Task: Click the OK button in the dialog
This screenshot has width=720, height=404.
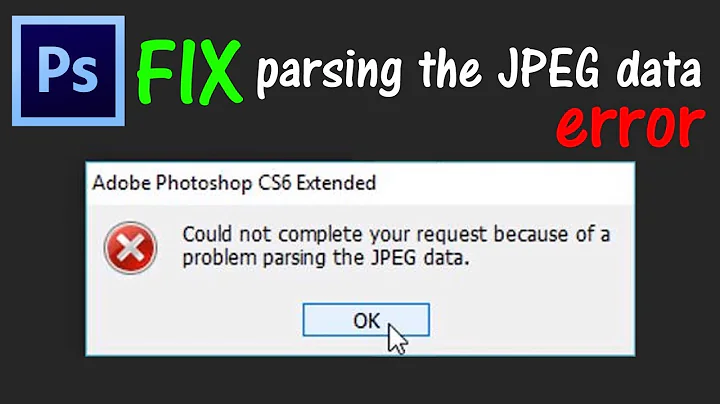Action: [x=366, y=320]
